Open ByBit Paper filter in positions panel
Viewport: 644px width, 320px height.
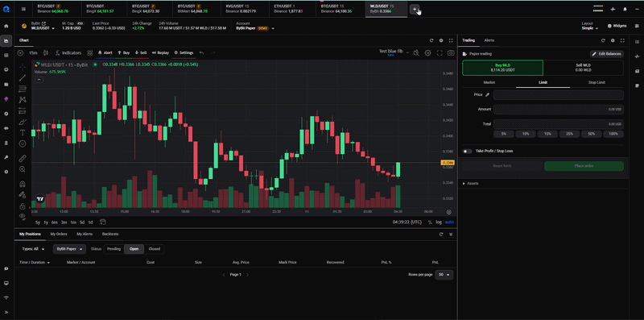(x=69, y=249)
